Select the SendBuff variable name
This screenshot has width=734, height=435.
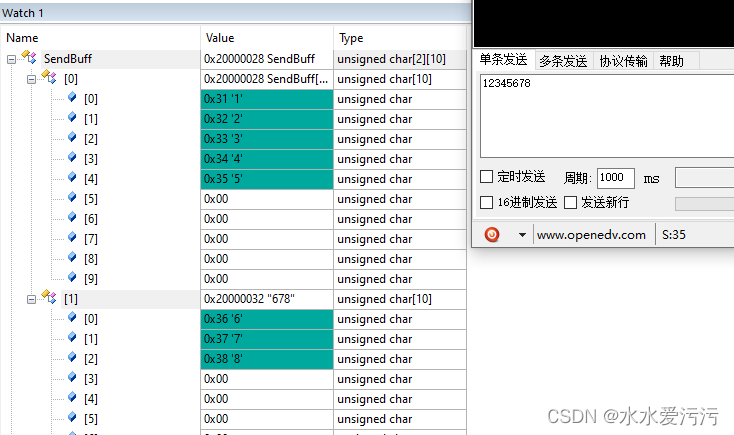[68, 59]
